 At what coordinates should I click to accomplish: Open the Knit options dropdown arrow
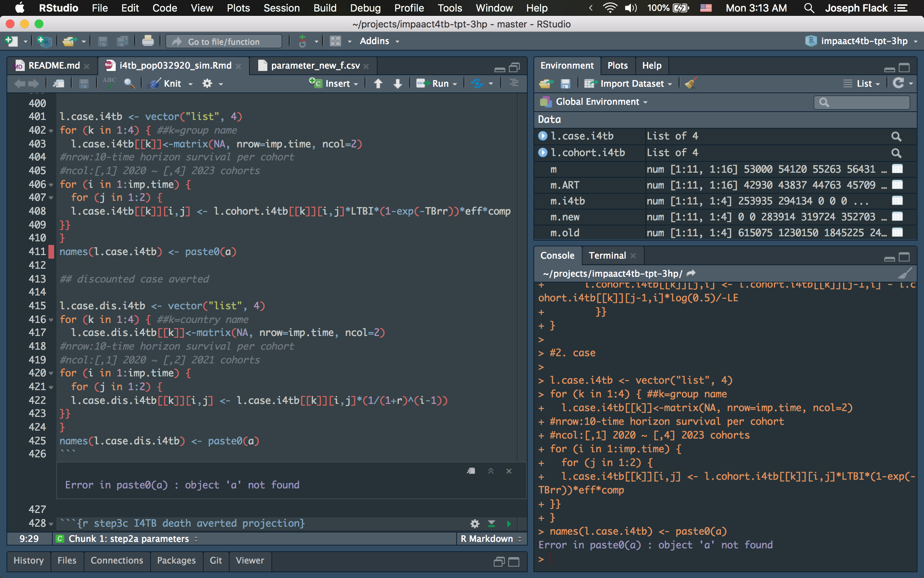[x=190, y=84]
